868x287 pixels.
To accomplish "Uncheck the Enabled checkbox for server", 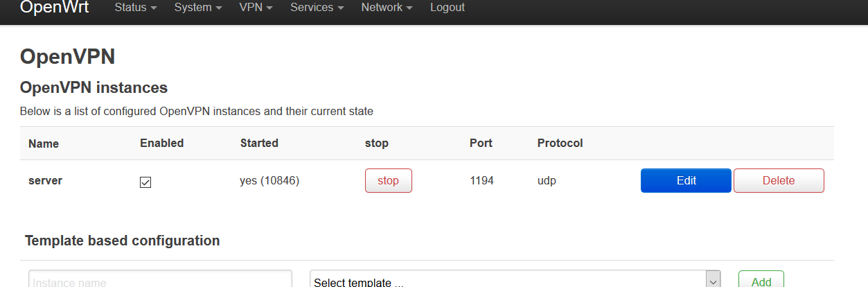I will (145, 182).
